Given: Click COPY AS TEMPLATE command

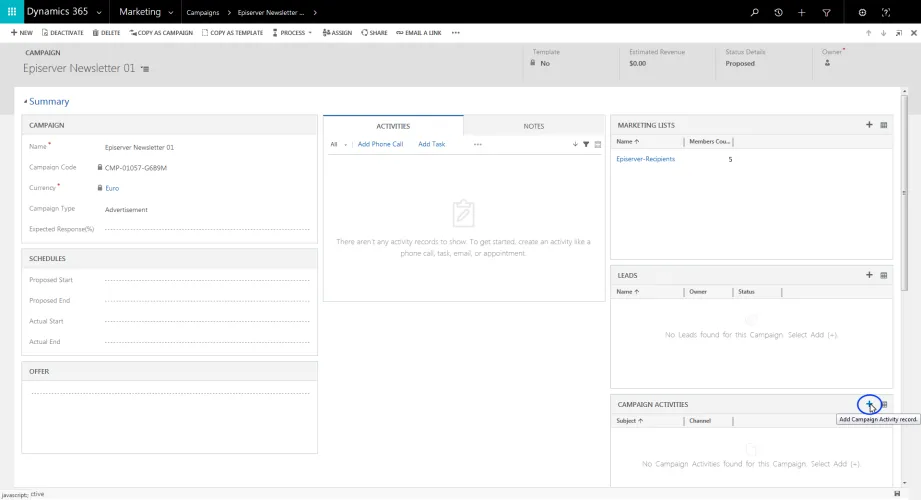Looking at the screenshot, I should [233, 33].
